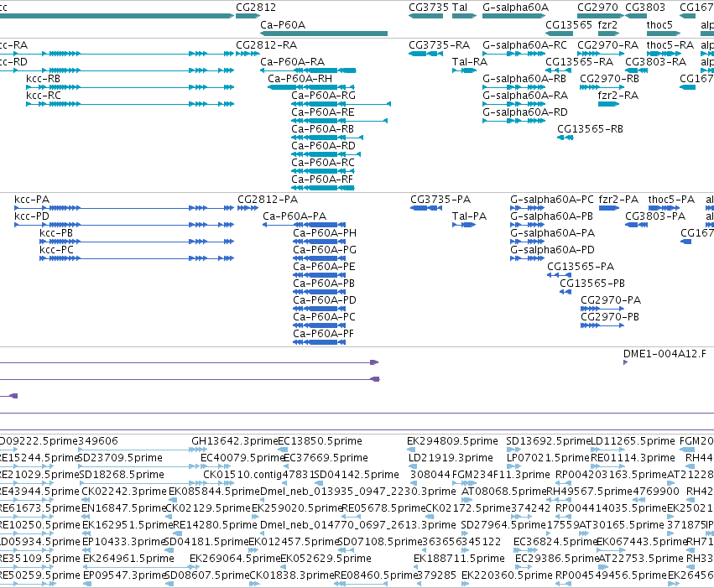This screenshot has height=588, width=714.
Task: Select transcript G-salpha60A-RB
Action: (524, 79)
